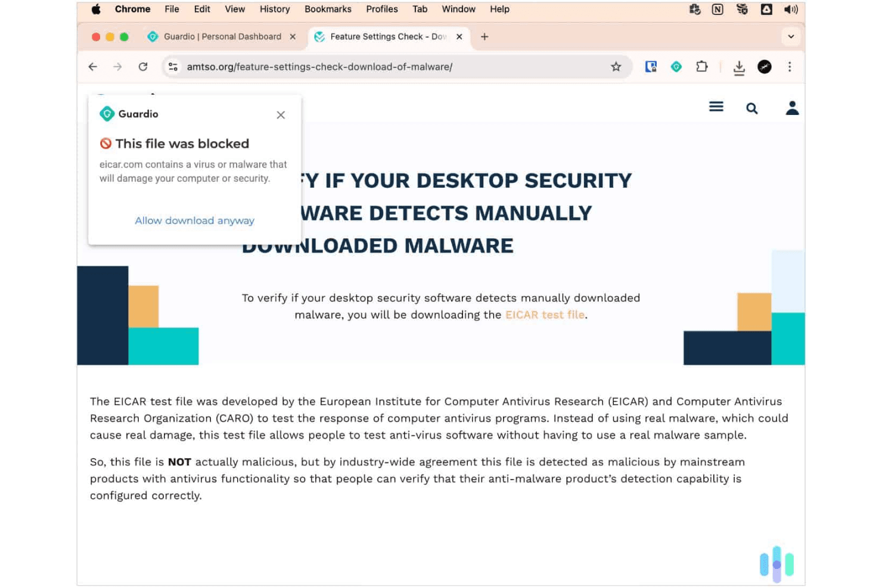The width and height of the screenshot is (882, 588).
Task: Click 'This file was blocked' heading
Action: (x=182, y=144)
